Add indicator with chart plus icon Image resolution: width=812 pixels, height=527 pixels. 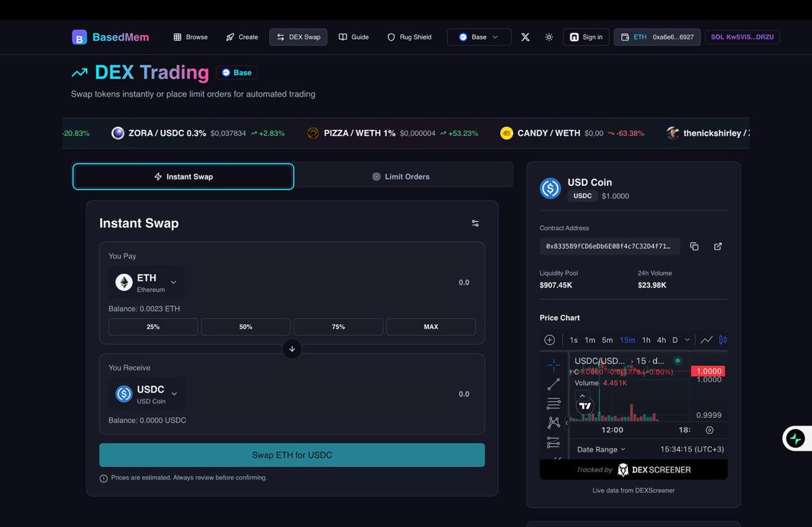pos(549,340)
